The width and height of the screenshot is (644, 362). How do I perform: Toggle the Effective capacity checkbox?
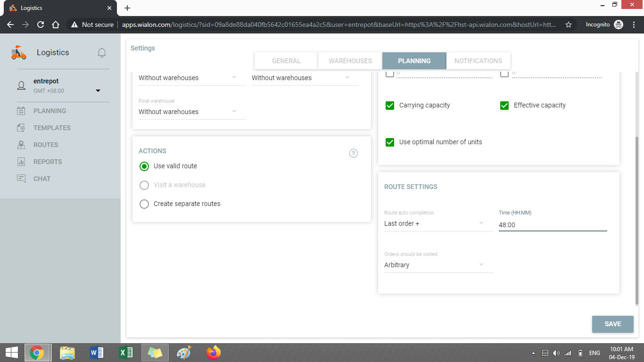pos(504,106)
